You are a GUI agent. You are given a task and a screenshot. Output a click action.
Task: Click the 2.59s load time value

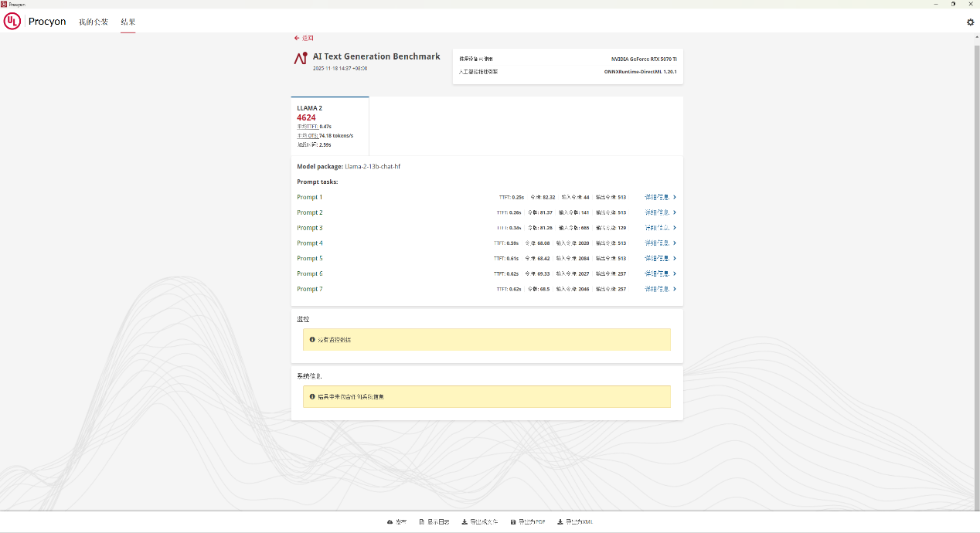tap(325, 144)
